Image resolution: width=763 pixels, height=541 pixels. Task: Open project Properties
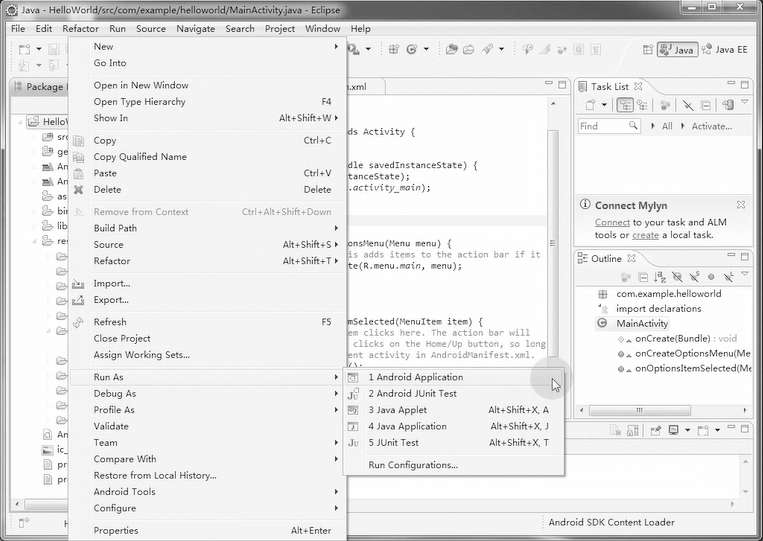[207, 530]
